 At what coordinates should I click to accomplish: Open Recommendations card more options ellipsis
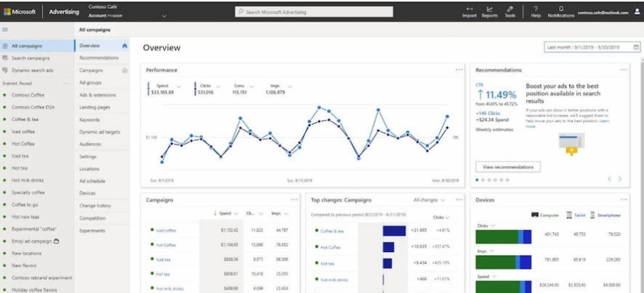[x=624, y=70]
